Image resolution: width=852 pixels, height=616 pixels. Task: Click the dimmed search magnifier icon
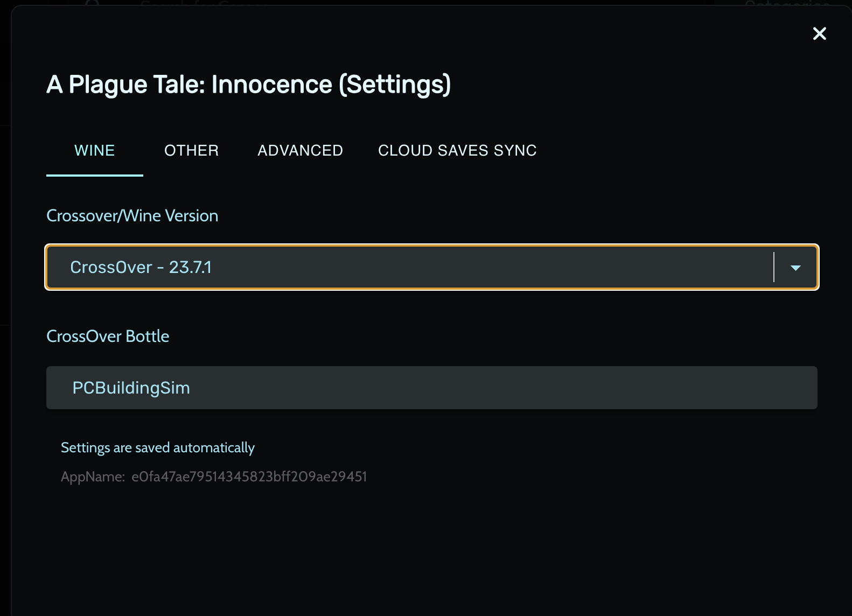[93, 3]
